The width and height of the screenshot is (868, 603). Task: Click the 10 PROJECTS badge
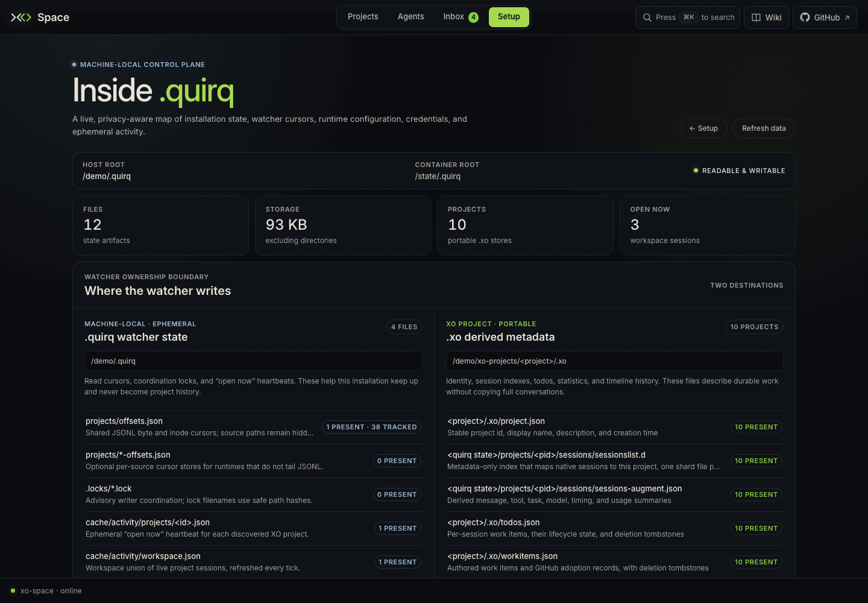[x=754, y=327]
